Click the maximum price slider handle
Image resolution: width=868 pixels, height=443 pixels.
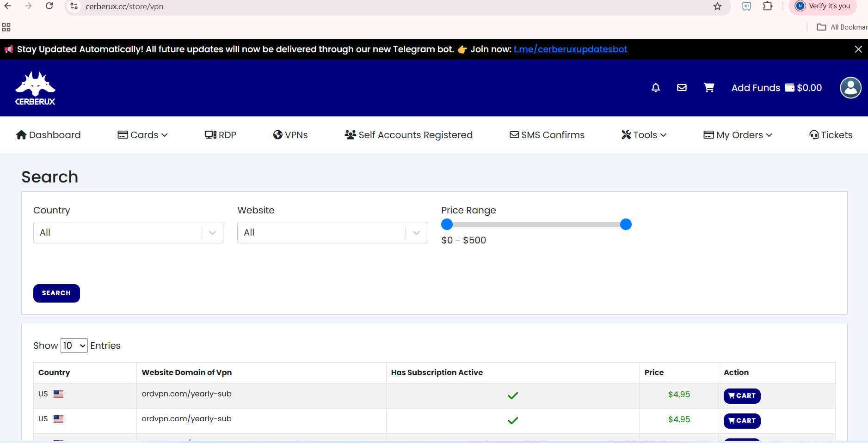point(626,225)
